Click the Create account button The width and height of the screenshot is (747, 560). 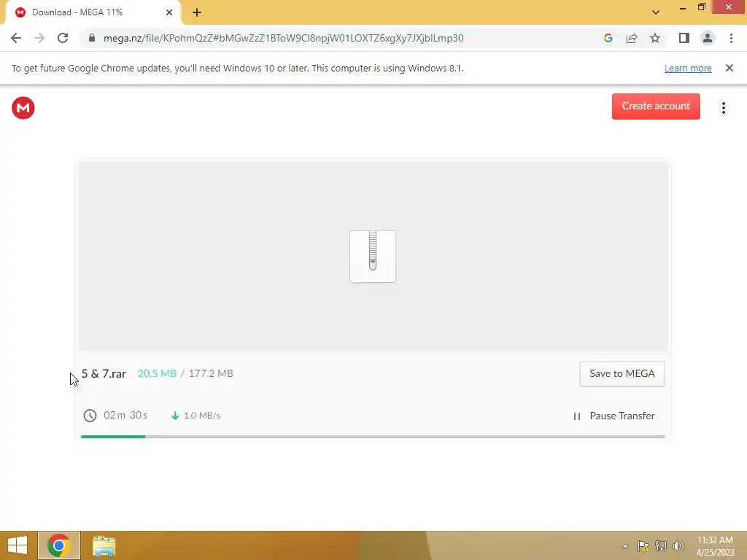tap(656, 106)
